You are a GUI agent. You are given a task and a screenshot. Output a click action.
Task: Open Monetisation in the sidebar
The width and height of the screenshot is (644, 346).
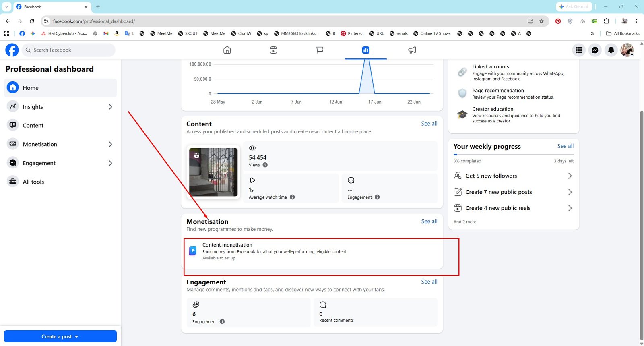click(60, 144)
